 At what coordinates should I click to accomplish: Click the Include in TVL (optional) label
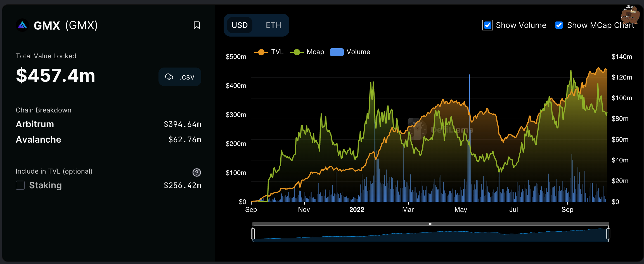point(54,171)
